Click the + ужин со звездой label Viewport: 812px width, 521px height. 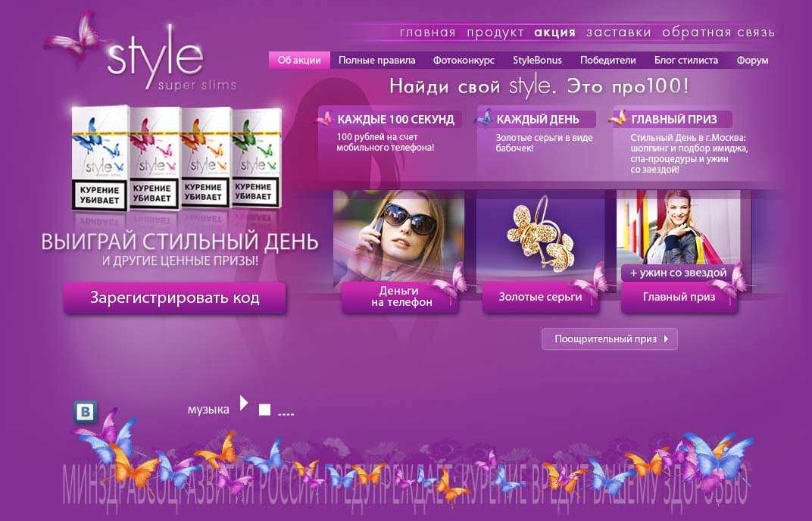click(x=678, y=273)
